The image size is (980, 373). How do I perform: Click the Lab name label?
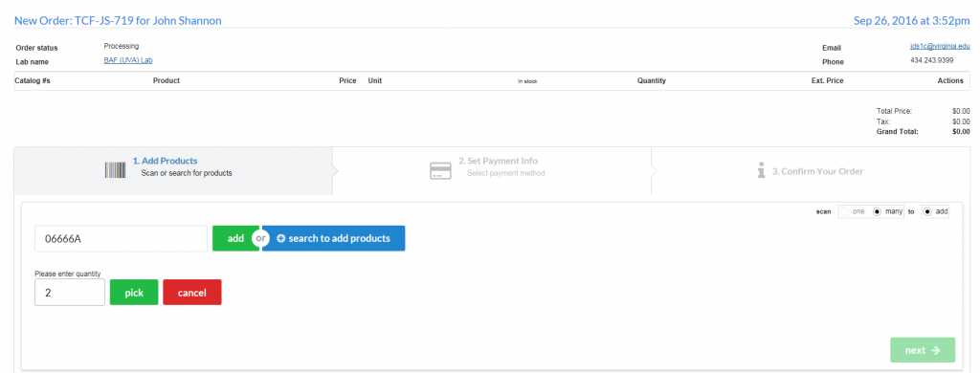32,62
